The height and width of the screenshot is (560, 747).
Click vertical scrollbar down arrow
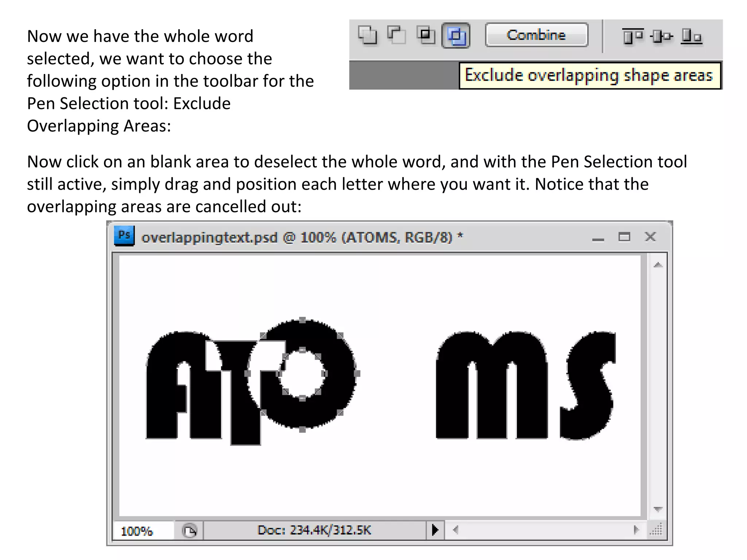658,509
